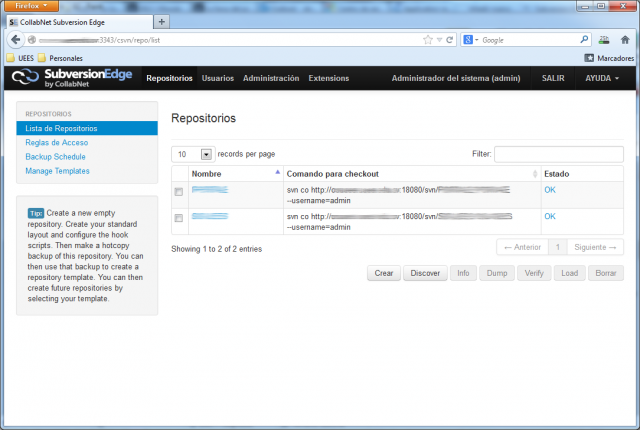Open the Repositorios nav tab
The width and height of the screenshot is (640, 430).
tap(169, 78)
